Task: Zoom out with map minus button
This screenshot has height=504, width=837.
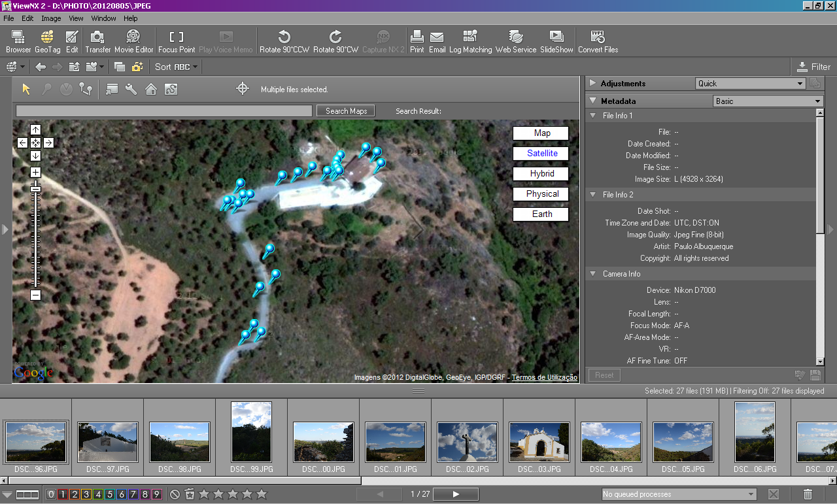Action: tap(35, 295)
